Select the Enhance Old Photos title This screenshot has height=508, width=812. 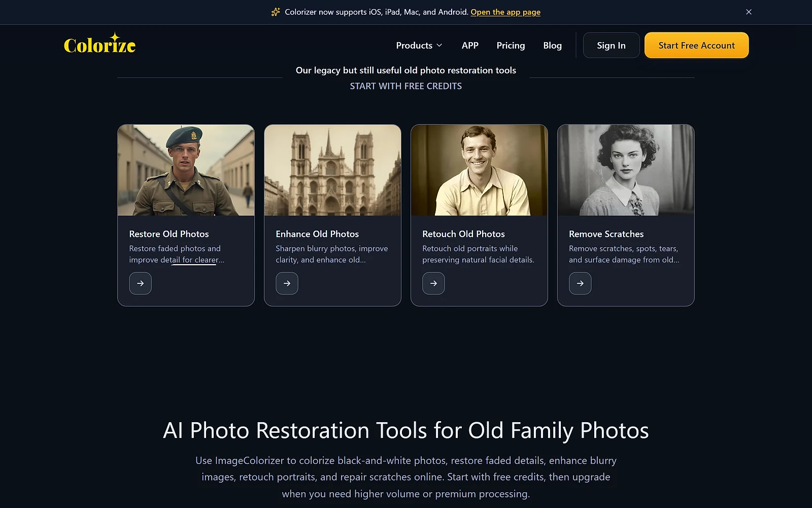coord(317,234)
